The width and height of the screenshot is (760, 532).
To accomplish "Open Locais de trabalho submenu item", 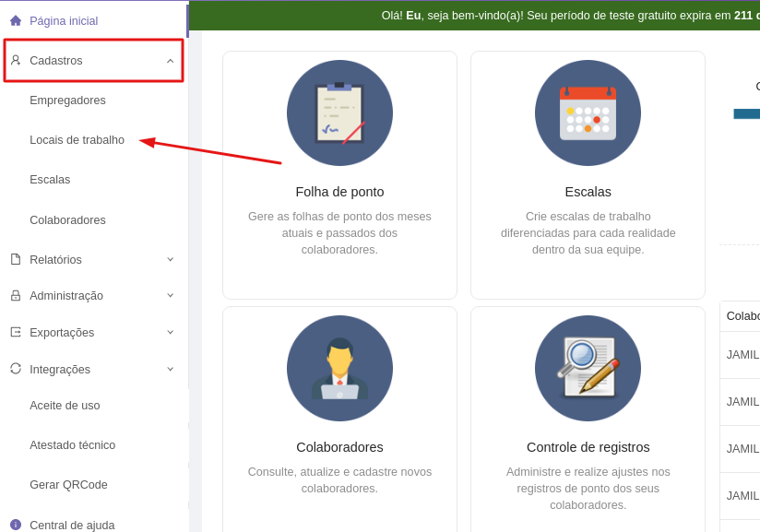I will (77, 140).
